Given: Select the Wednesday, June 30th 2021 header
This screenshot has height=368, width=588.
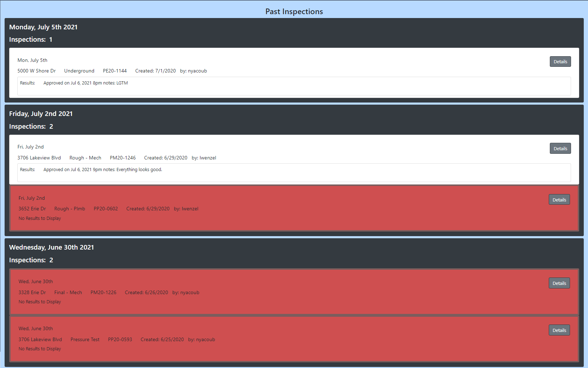Looking at the screenshot, I should [52, 247].
